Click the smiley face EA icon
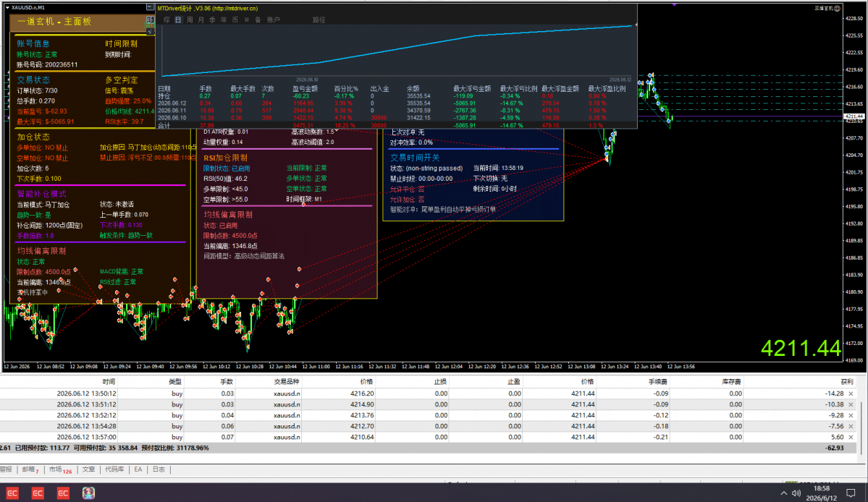The image size is (868, 502). [x=838, y=8]
